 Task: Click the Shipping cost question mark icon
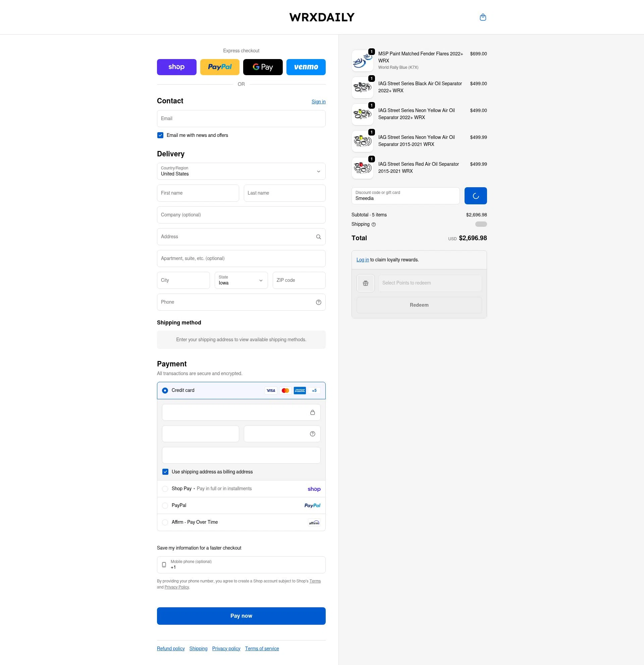pos(373,224)
